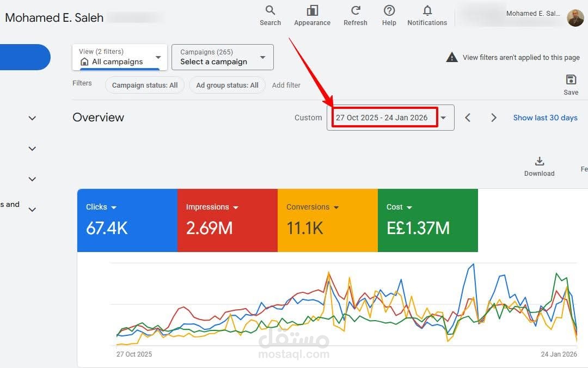Open the Notifications bell
The height and width of the screenshot is (368, 588).
(427, 15)
